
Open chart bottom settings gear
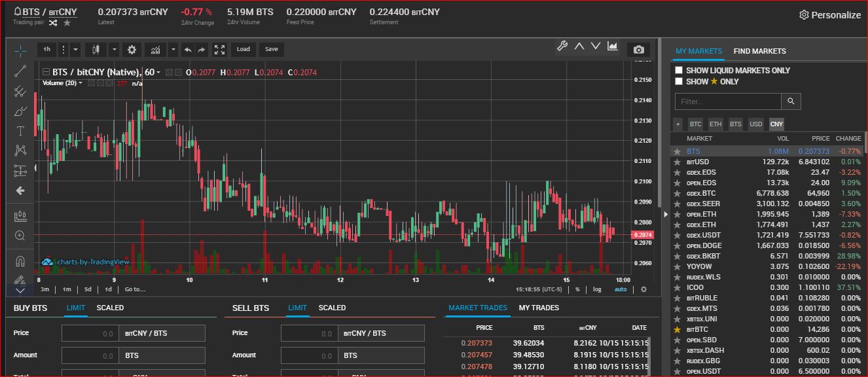coord(643,289)
